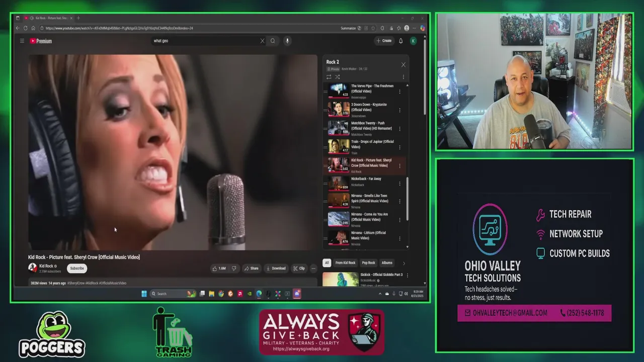
Task: Open the browser home page icon
Action: tap(33, 28)
